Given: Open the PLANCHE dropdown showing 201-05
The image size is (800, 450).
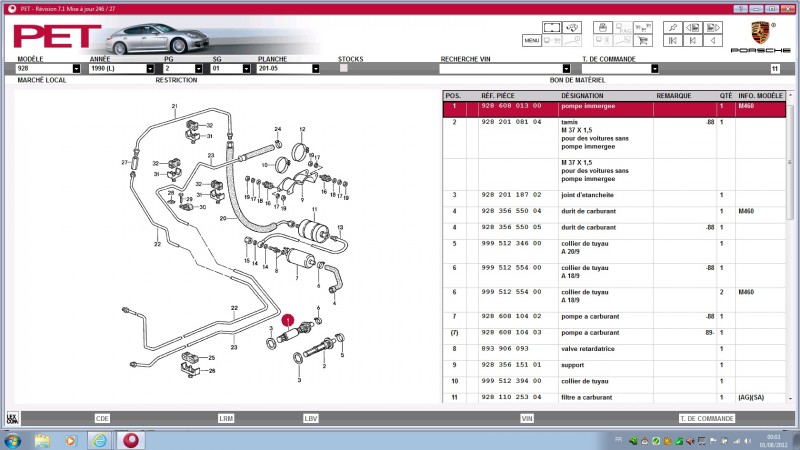Looking at the screenshot, I should coord(316,68).
